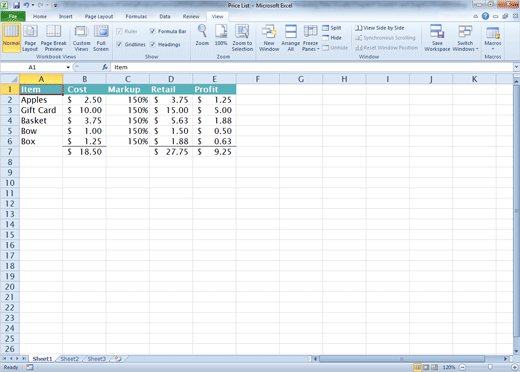Go to last sheet navigation arrow
The image size is (520, 372).
tap(24, 359)
